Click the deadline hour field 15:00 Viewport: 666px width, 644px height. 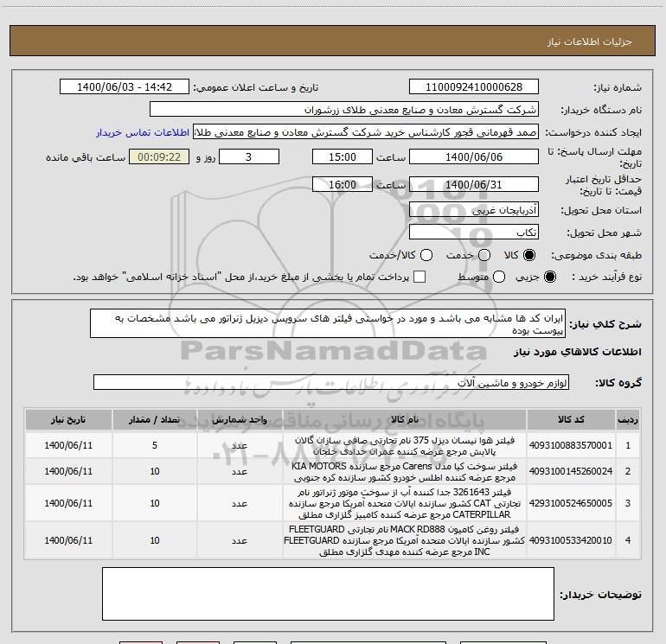tap(343, 156)
